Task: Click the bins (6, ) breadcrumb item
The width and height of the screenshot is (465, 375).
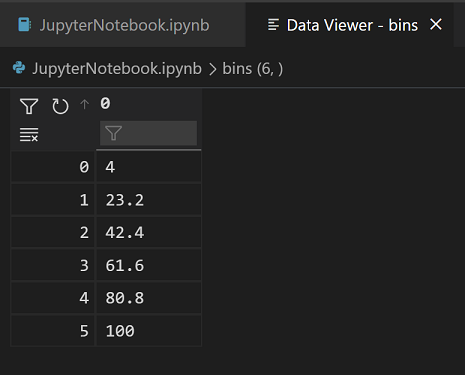Action: tap(253, 69)
